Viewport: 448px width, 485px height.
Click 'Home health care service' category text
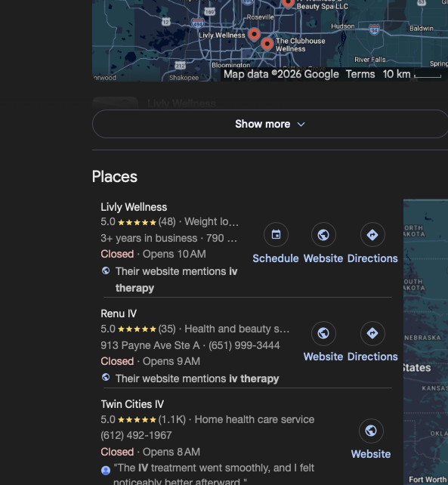click(x=255, y=419)
